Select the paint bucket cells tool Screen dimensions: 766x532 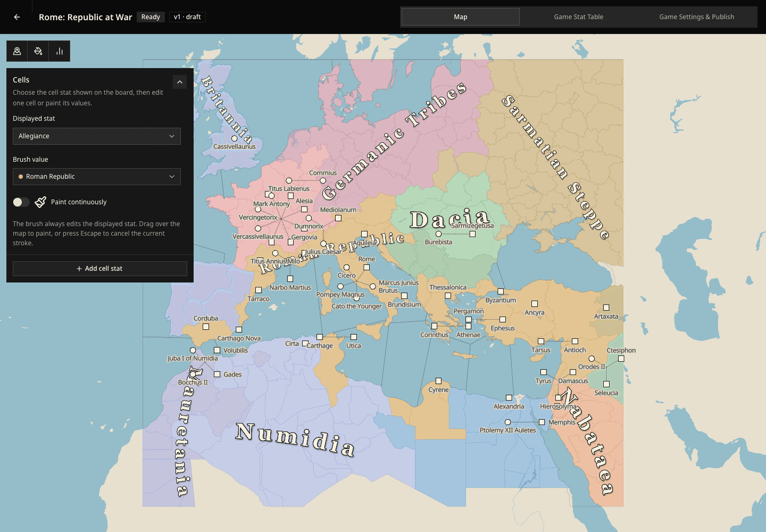(38, 51)
